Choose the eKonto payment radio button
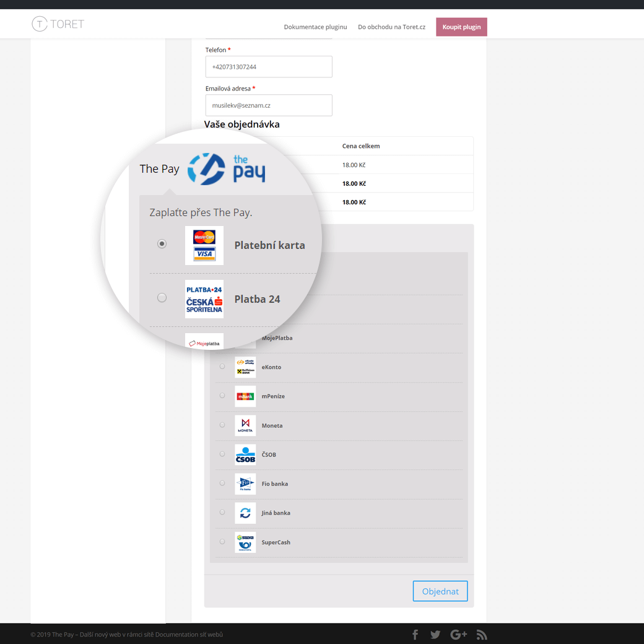Image resolution: width=644 pixels, height=644 pixels. tap(222, 367)
